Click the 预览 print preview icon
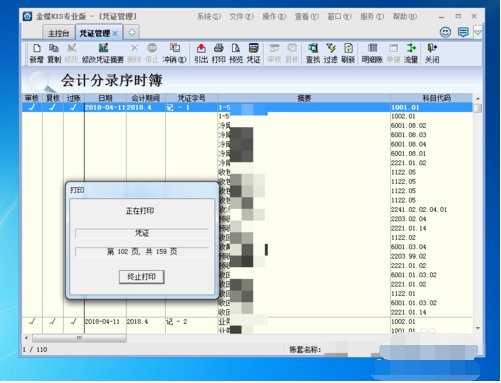The width and height of the screenshot is (501, 383). (x=236, y=53)
